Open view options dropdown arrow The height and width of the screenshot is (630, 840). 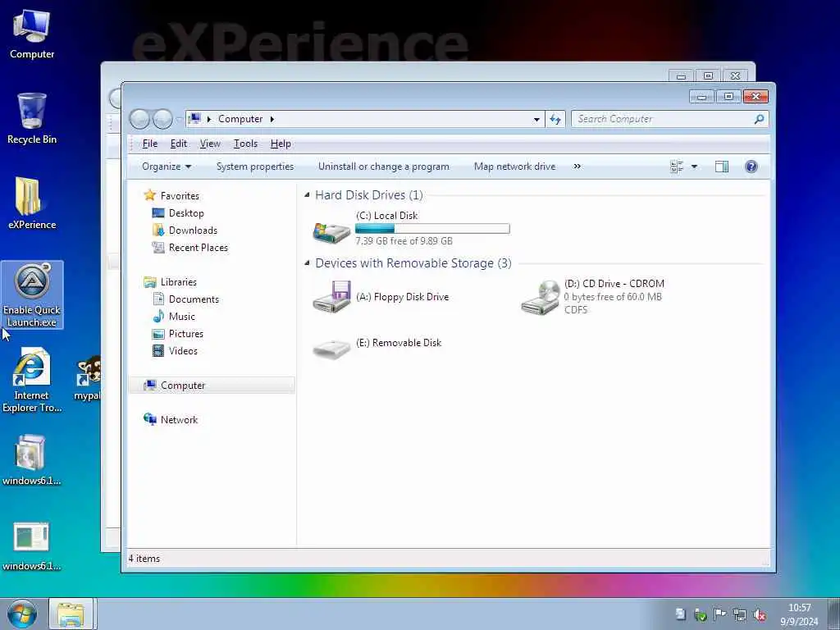coord(694,167)
